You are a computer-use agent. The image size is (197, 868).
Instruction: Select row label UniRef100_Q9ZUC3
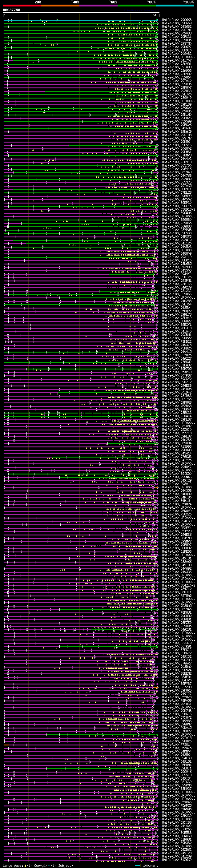pyautogui.click(x=177, y=91)
